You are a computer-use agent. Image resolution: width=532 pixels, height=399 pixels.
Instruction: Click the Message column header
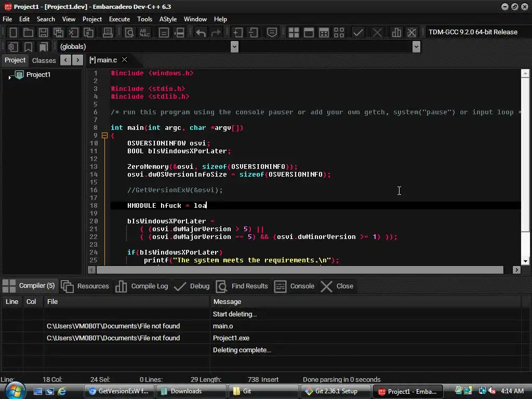[365, 302]
